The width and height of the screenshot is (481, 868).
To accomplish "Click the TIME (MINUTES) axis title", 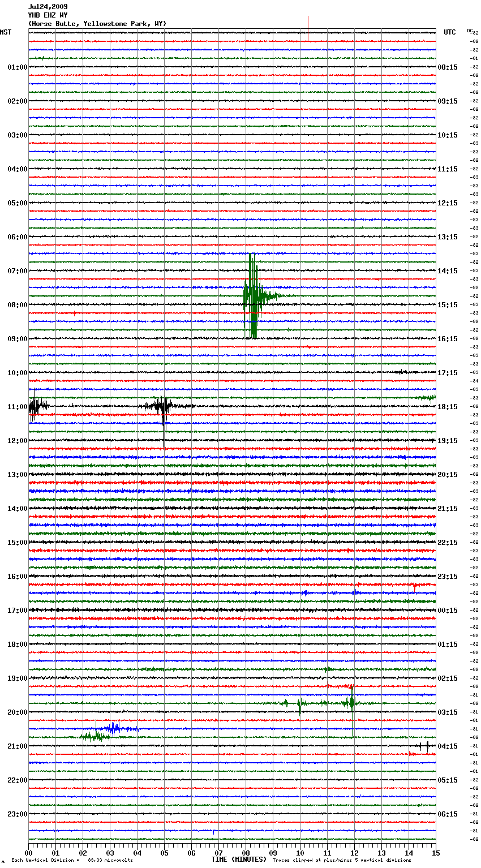I will click(239, 860).
